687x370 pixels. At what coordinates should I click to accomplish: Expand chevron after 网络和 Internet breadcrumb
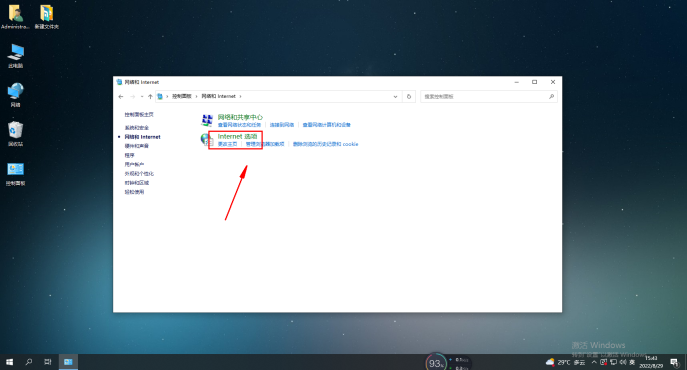(x=240, y=96)
